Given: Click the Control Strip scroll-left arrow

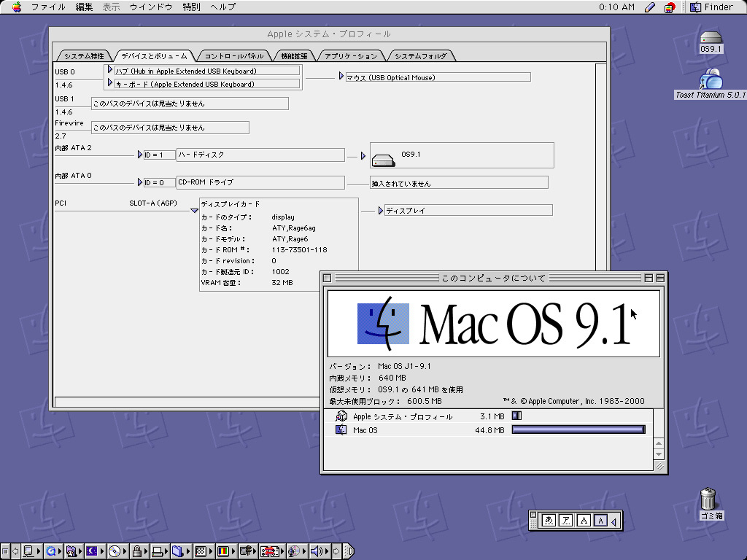Looking at the screenshot, I should pos(15,551).
